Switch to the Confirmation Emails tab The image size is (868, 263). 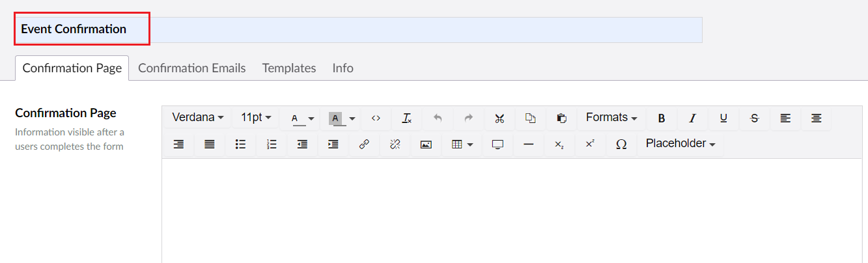(191, 68)
